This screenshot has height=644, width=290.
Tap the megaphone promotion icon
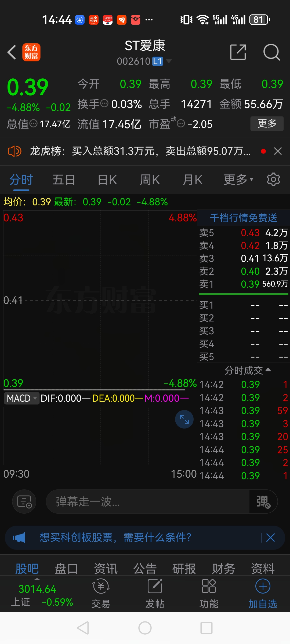[x=19, y=538]
